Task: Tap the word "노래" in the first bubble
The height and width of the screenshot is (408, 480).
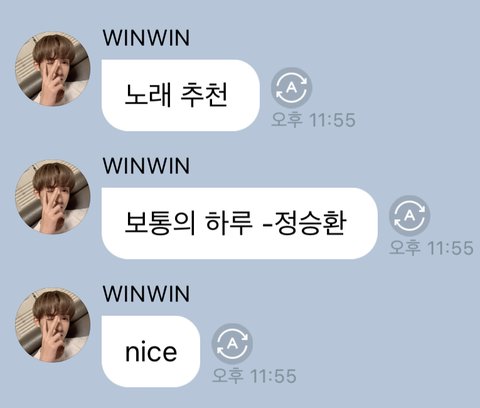Action: pos(148,95)
